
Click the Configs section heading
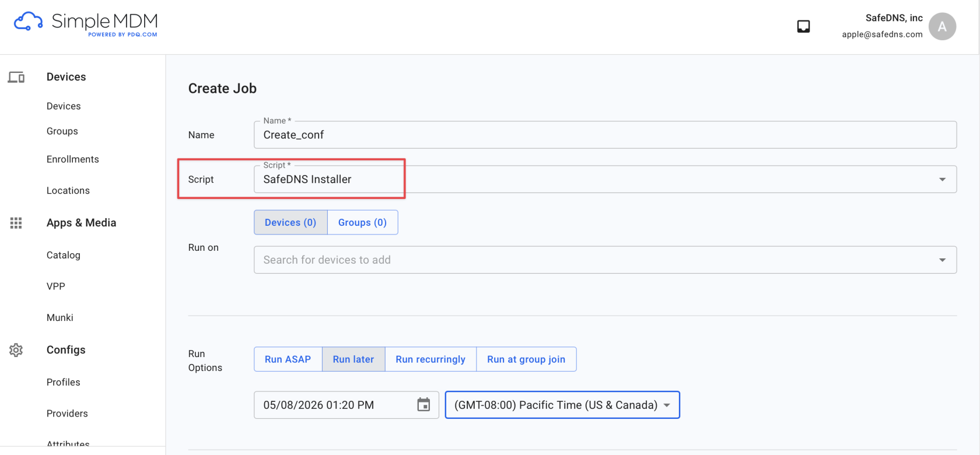coord(66,350)
